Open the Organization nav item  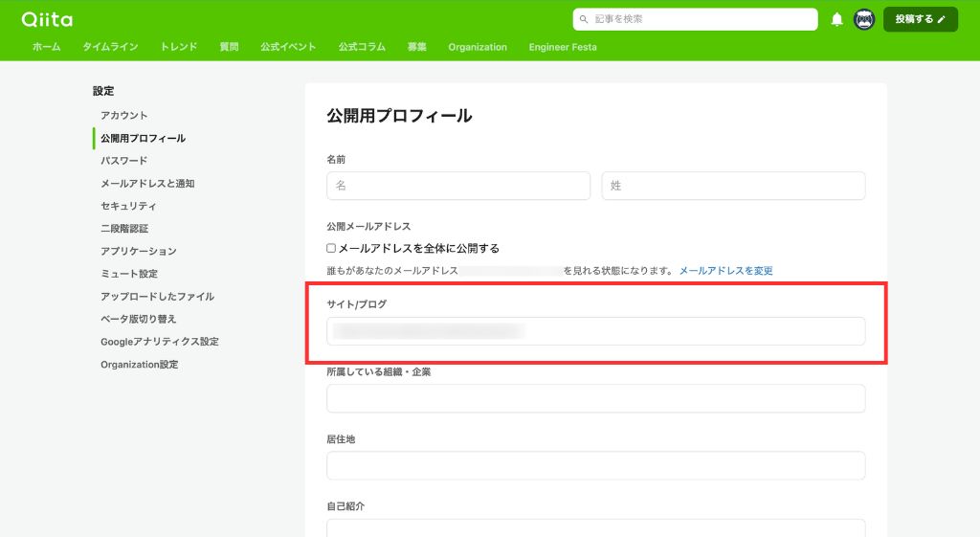tap(478, 47)
